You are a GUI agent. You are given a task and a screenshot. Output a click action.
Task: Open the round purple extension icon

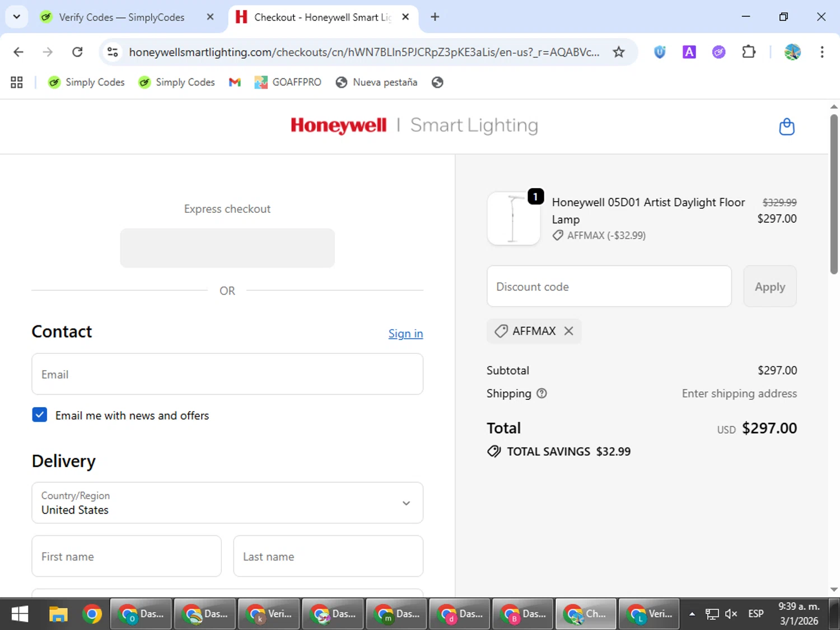tap(718, 52)
